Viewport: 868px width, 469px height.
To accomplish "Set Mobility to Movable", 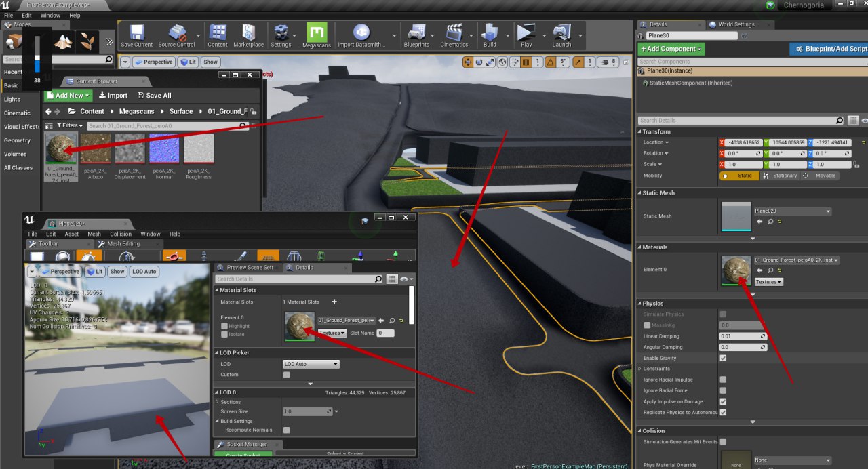I will [820, 176].
